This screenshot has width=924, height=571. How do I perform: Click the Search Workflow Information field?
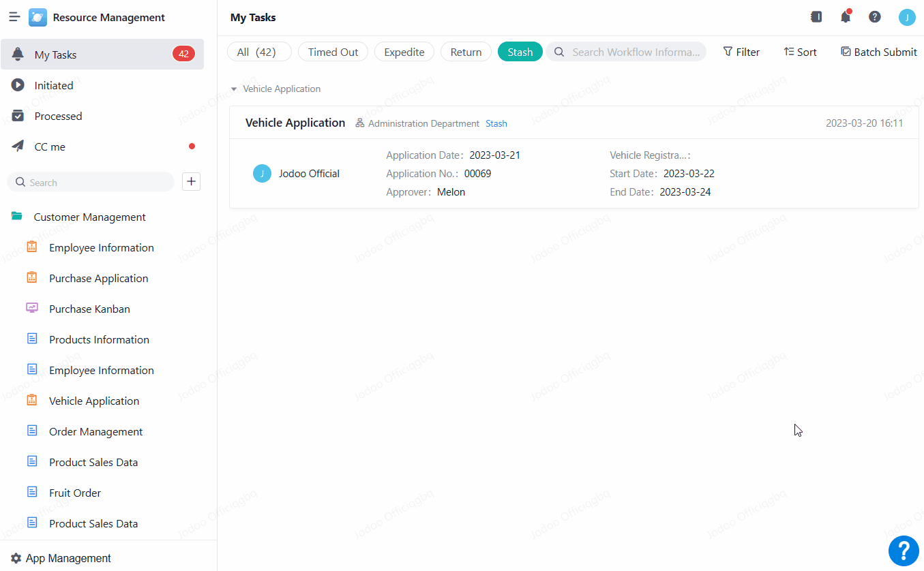pos(634,52)
